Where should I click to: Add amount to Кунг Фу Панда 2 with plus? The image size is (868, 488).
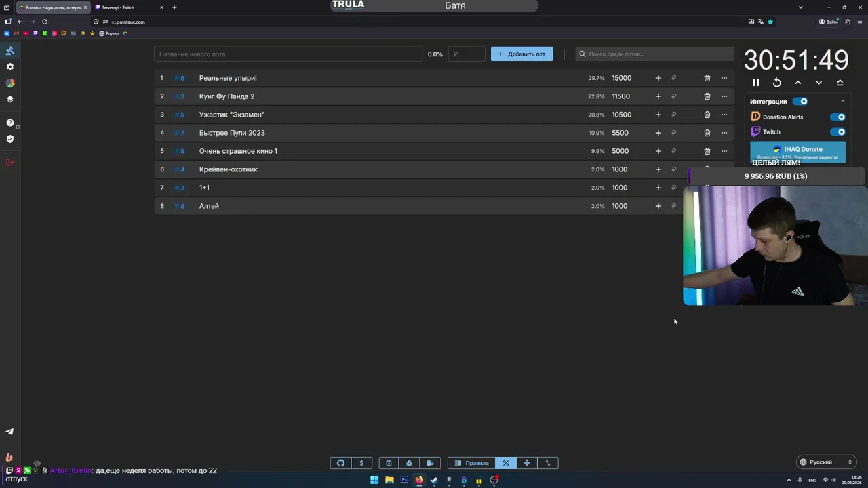pos(658,96)
